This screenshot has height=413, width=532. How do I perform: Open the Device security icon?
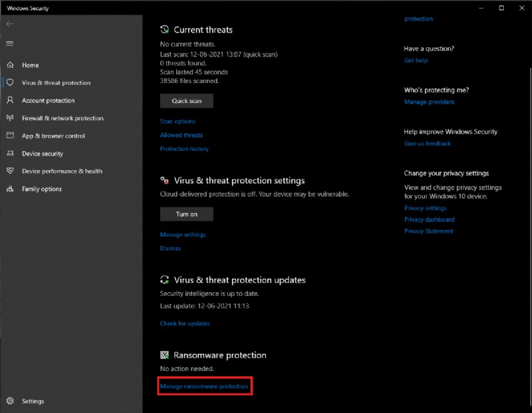click(9, 154)
